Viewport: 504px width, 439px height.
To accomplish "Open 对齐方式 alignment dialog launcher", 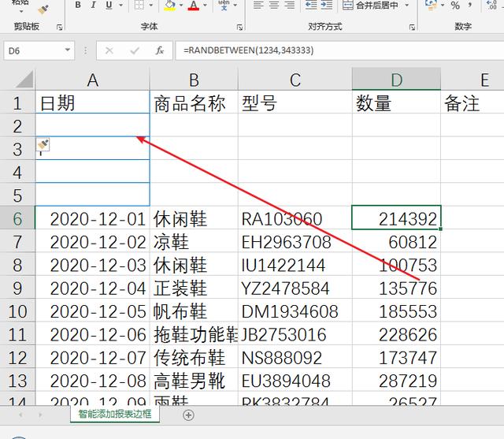I will click(412, 28).
